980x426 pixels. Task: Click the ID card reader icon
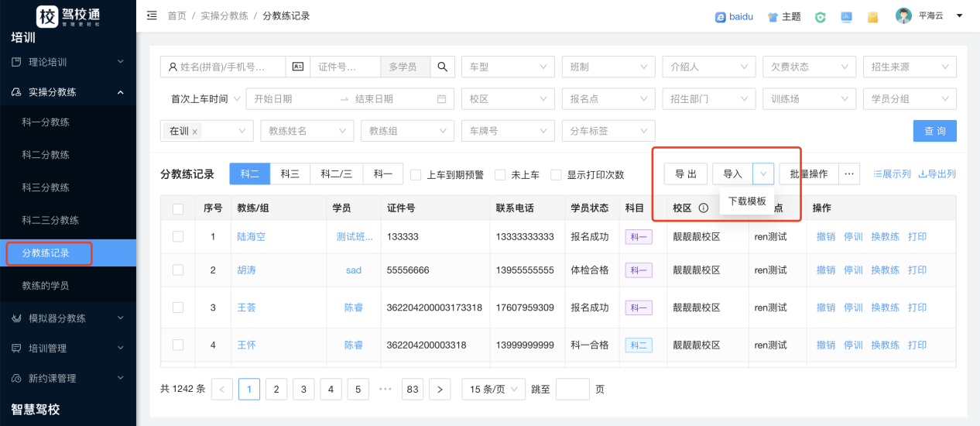tap(297, 67)
